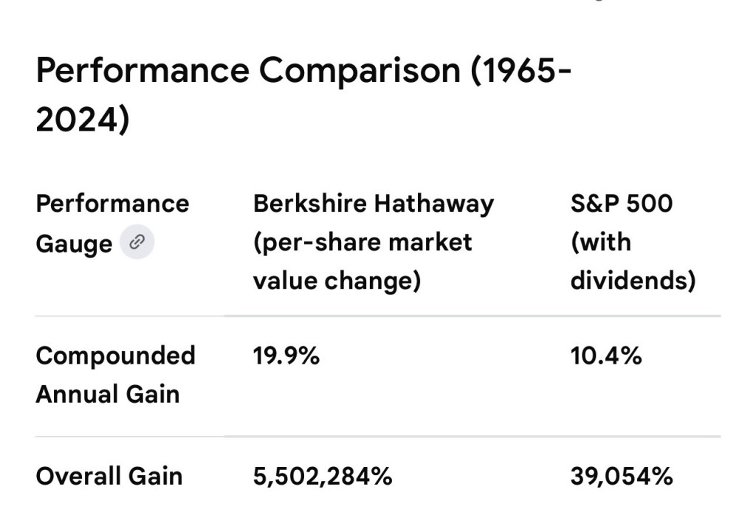Screen dimensions: 756x532
Task: Select the Overall Gain row label
Action: (x=109, y=476)
